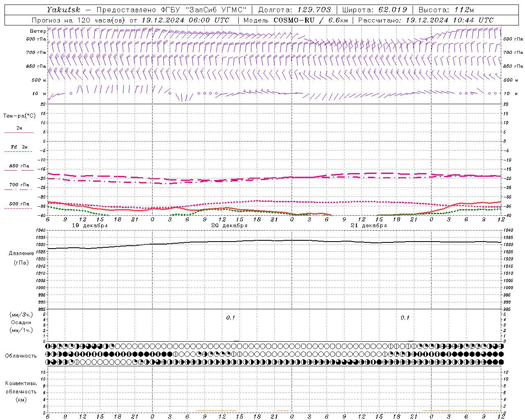Click the Td 2м dew point legend entry

click(x=19, y=147)
